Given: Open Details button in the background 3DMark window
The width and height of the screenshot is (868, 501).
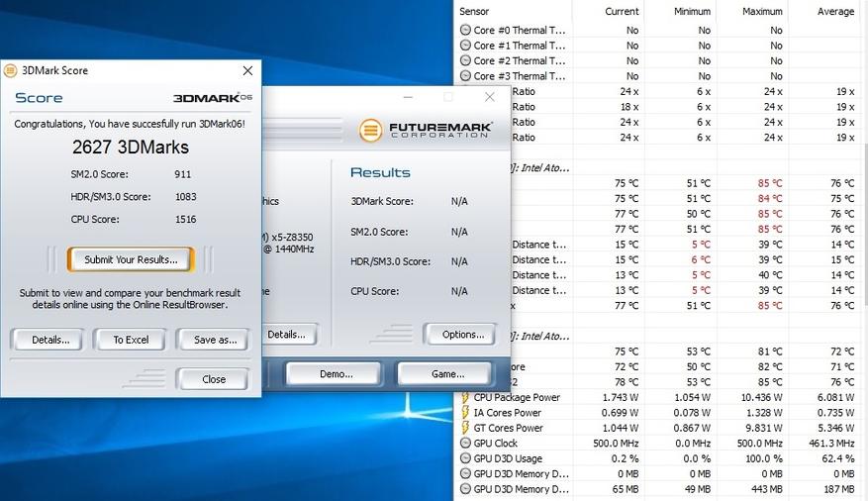Looking at the screenshot, I should [290, 335].
